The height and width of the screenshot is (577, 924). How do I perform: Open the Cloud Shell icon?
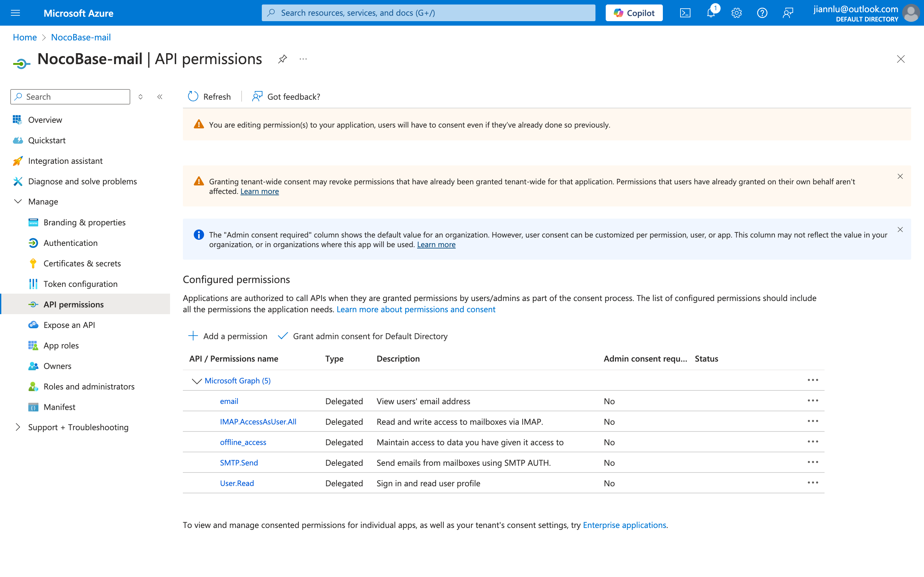(685, 13)
